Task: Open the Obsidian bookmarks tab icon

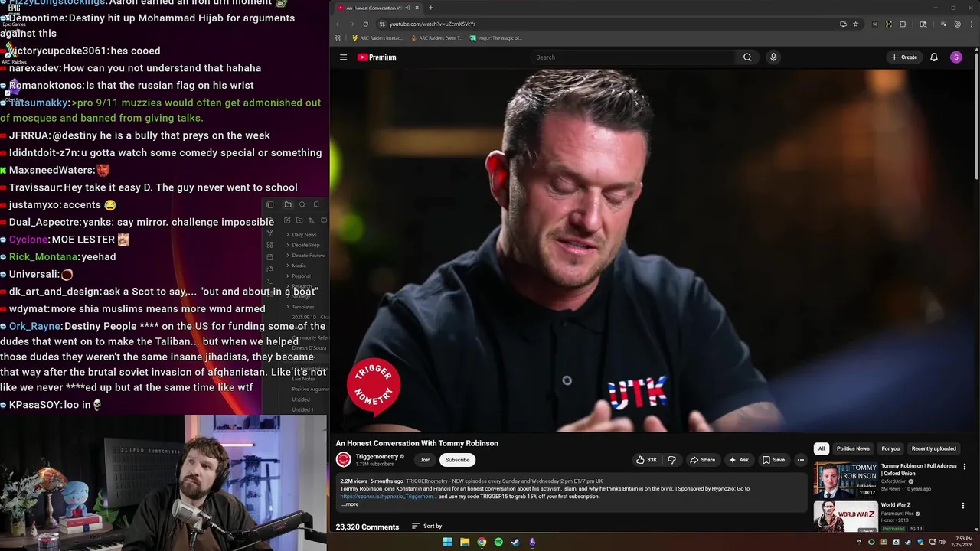Action: click(x=316, y=205)
